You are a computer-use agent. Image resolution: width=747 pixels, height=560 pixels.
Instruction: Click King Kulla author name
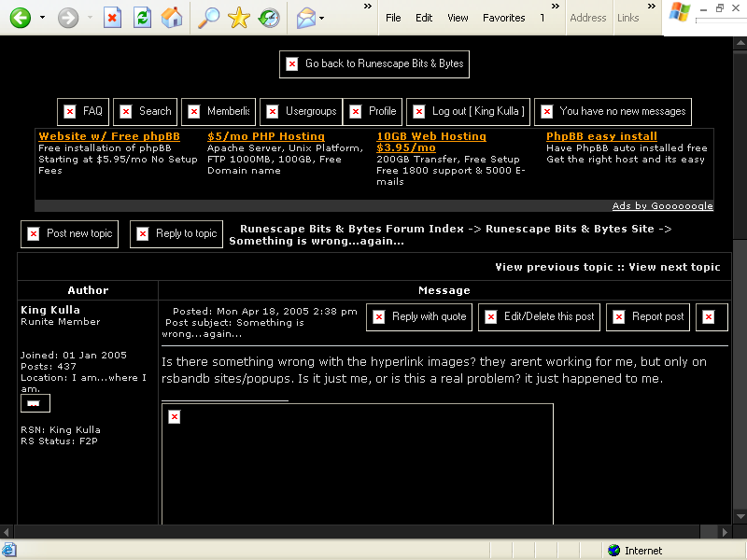pos(50,310)
